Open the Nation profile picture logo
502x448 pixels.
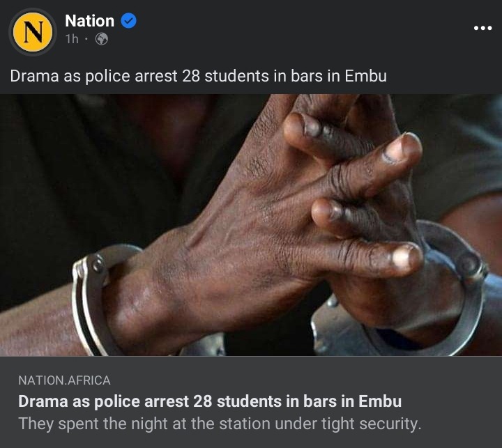[x=33, y=32]
